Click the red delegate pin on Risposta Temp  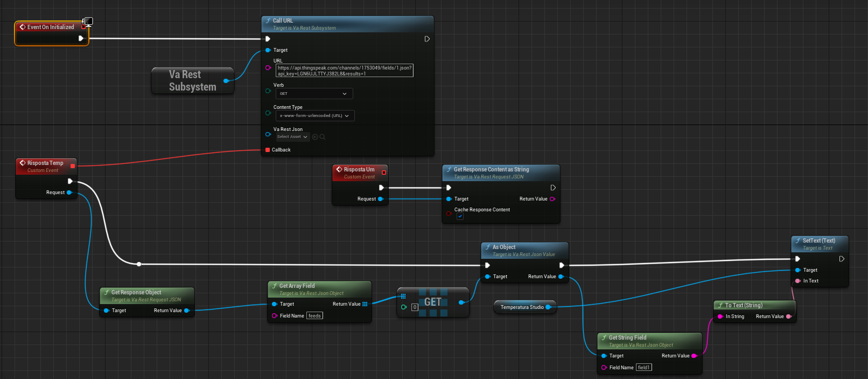(x=73, y=166)
